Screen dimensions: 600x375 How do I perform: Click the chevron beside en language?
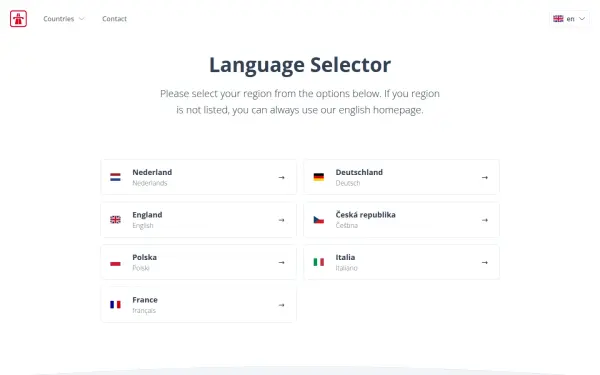582,19
